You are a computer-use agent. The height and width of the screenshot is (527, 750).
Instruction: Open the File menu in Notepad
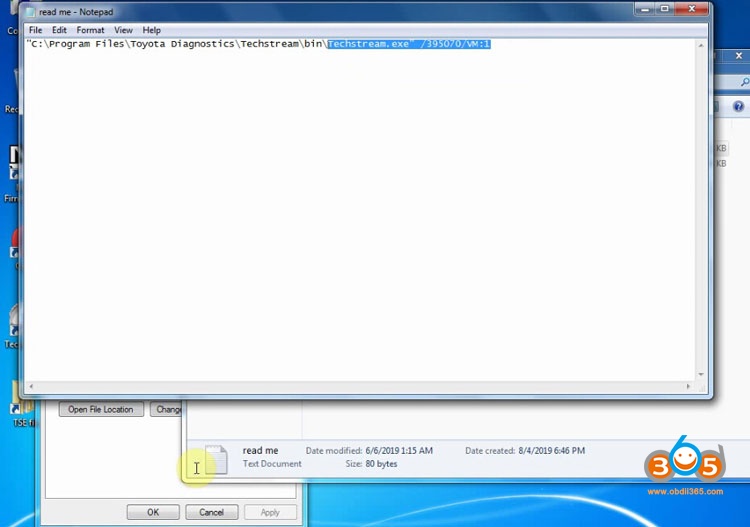35,30
